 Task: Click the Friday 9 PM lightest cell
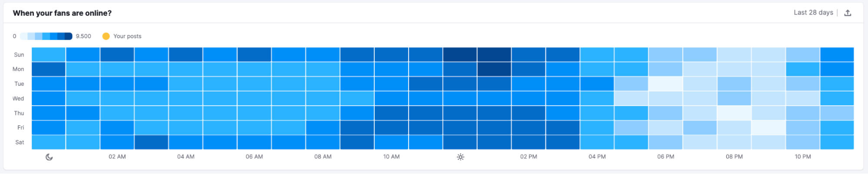click(769, 127)
